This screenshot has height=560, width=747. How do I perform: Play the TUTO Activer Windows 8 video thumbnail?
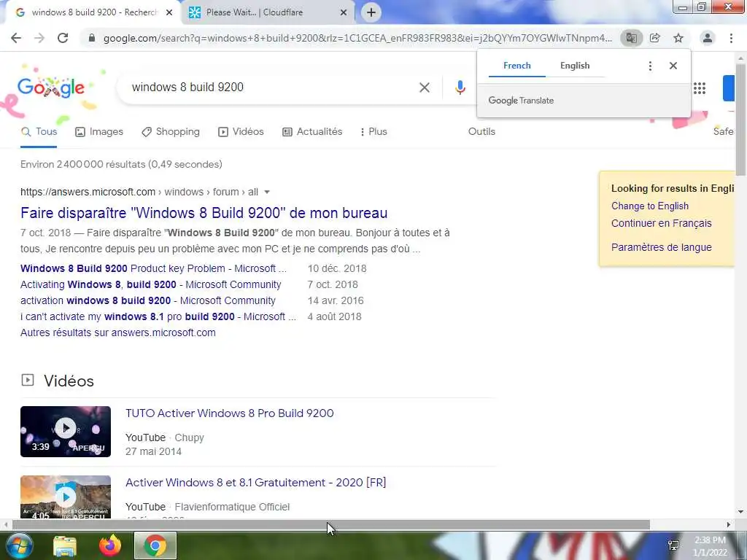(66, 432)
